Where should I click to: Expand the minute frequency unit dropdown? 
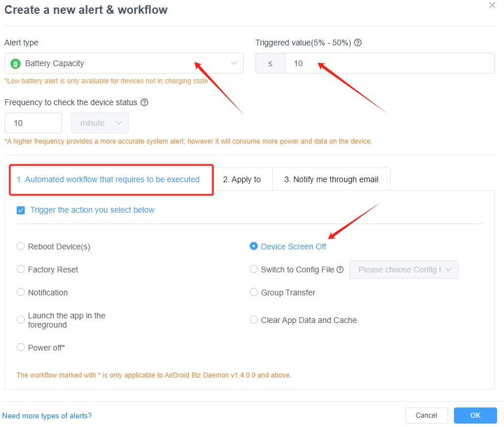100,123
